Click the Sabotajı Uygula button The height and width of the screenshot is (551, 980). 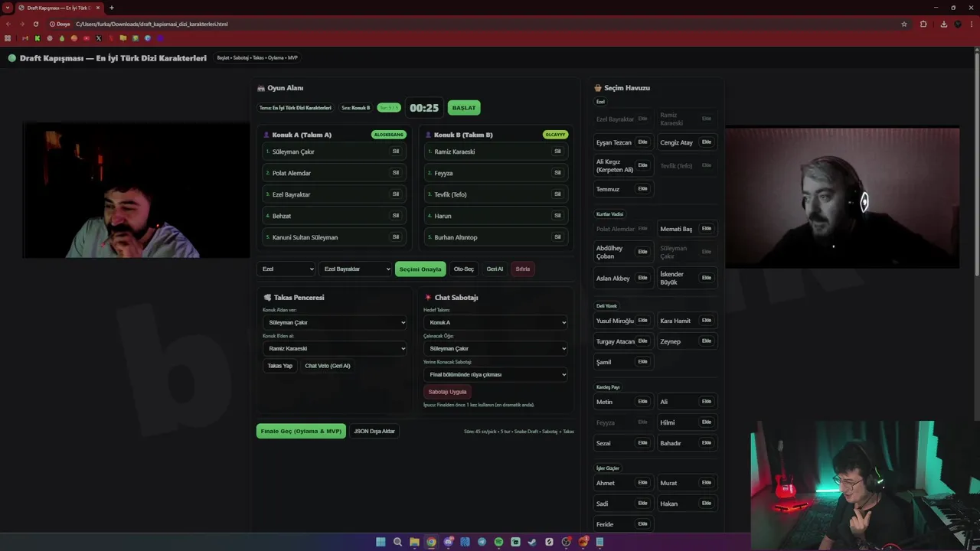point(447,392)
